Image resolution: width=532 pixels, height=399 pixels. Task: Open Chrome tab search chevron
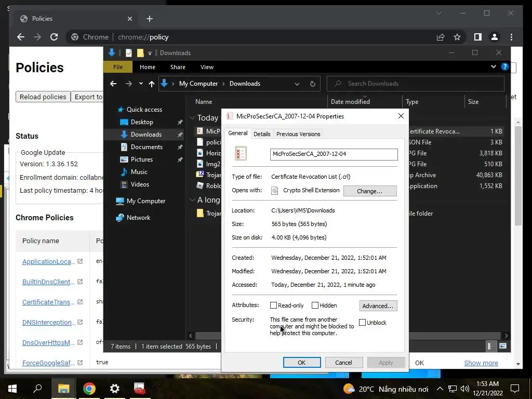438,13
